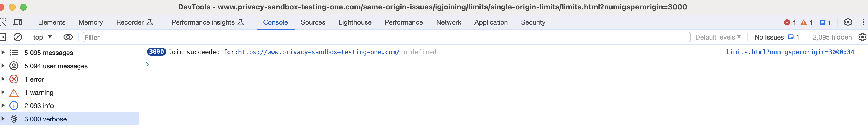Click the console Filter input field
The width and height of the screenshot is (868, 136).
(x=386, y=37)
